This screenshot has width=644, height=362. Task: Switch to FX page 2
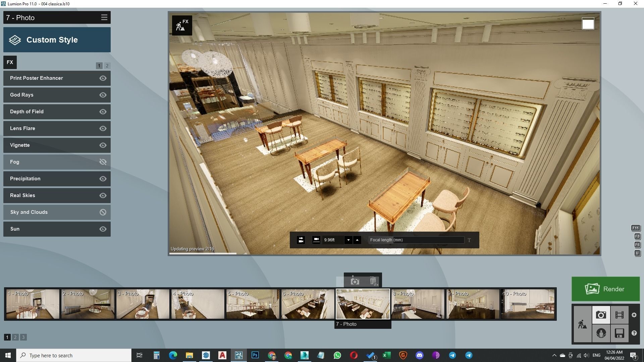[x=107, y=66]
